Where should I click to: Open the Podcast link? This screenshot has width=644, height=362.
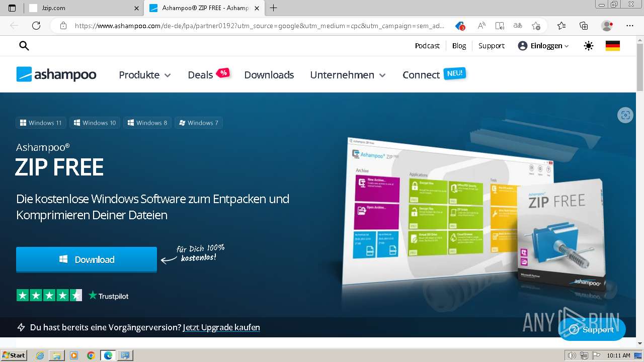pos(427,46)
